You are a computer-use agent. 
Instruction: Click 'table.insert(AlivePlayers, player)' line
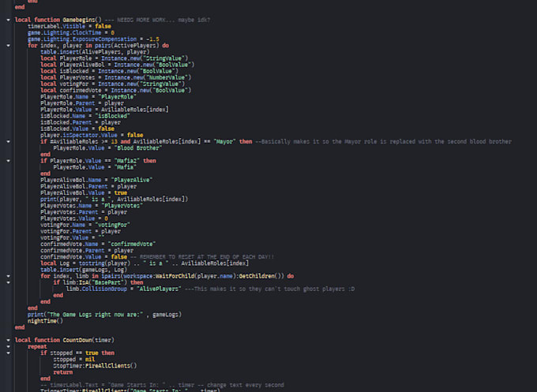point(95,52)
